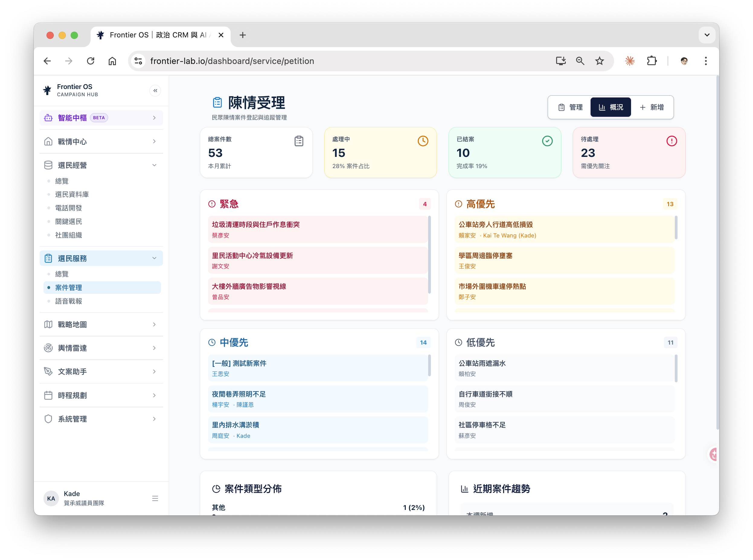This screenshot has width=753, height=560.
Task: Click the 高優先 count badge 13
Action: [x=670, y=204]
